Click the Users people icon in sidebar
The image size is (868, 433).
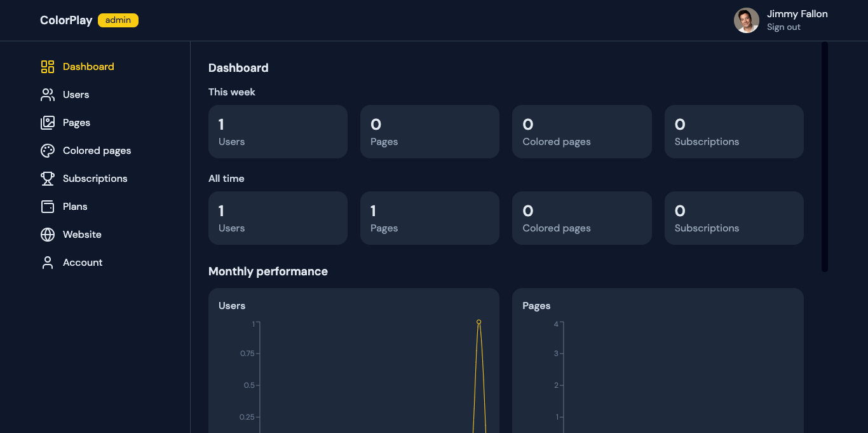coord(48,95)
